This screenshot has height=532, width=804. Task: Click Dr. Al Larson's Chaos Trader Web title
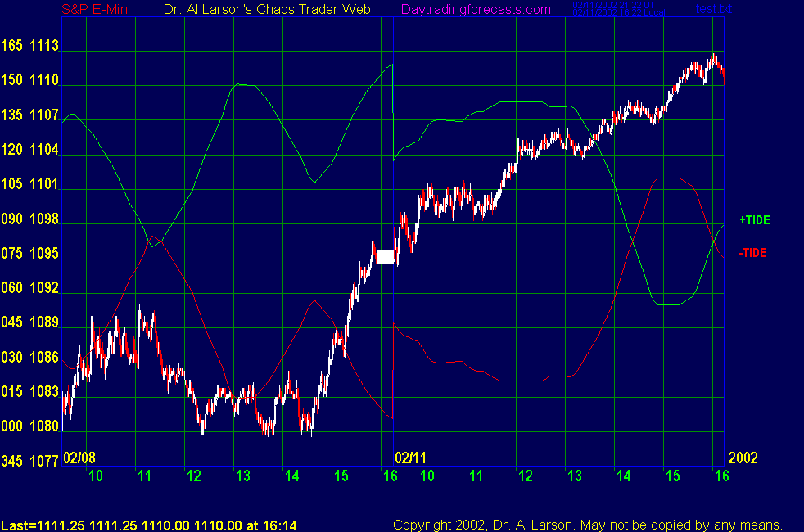(x=266, y=10)
